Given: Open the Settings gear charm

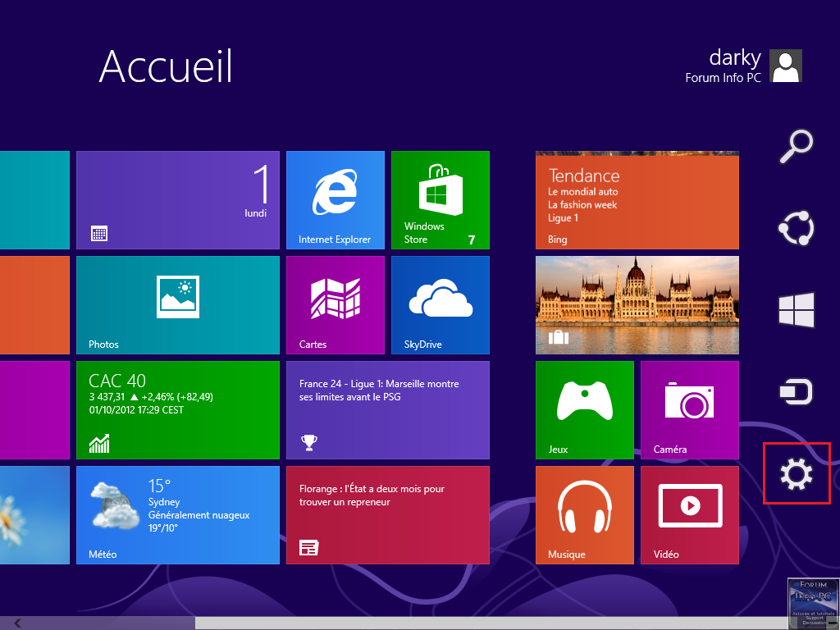Looking at the screenshot, I should coord(796,474).
